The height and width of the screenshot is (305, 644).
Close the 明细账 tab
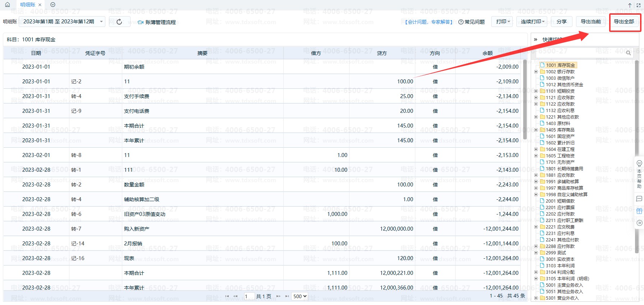(x=40, y=5)
